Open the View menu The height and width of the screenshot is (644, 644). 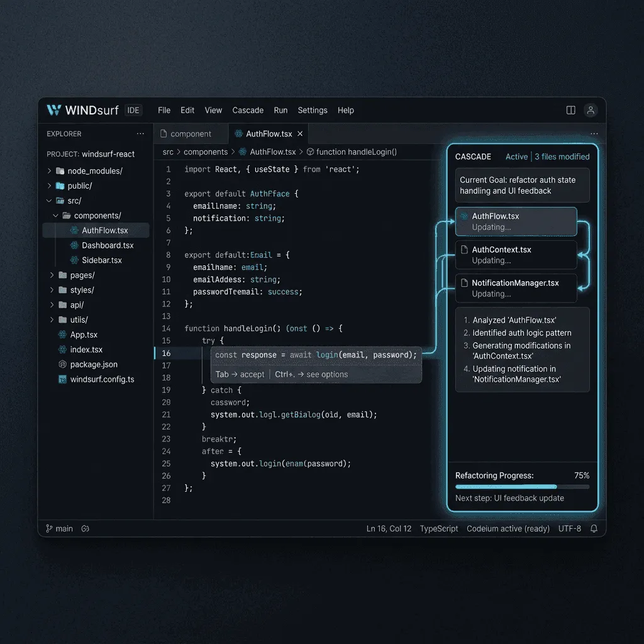pos(213,111)
